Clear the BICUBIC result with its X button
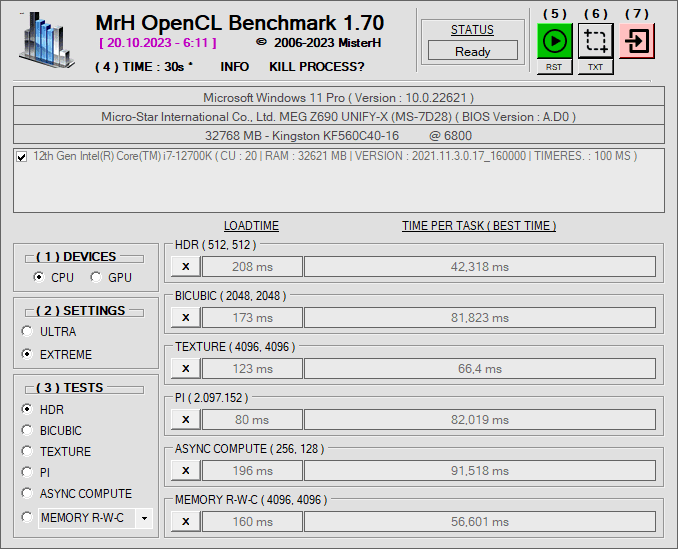Image resolution: width=678 pixels, height=549 pixels. pyautogui.click(x=186, y=317)
